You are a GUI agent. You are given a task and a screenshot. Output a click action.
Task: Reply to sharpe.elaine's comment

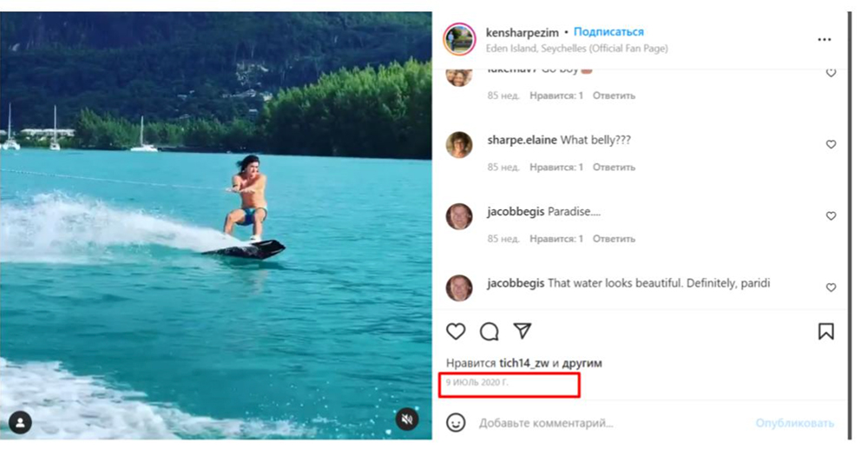pyautogui.click(x=614, y=167)
